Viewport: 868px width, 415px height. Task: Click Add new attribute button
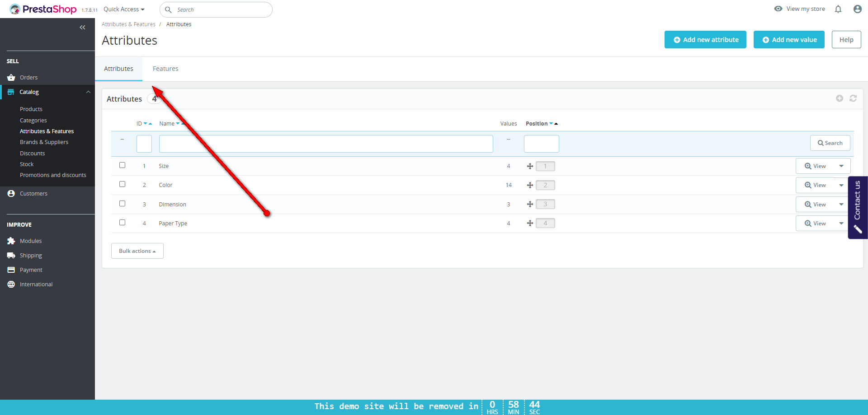coord(705,40)
